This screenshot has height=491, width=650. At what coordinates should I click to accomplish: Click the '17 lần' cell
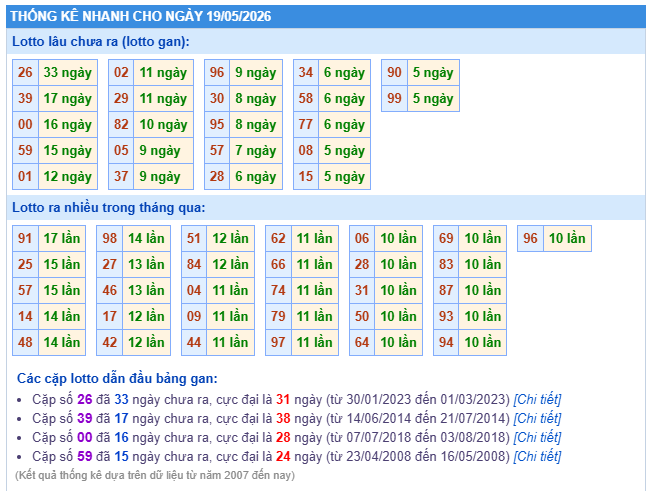tap(62, 238)
